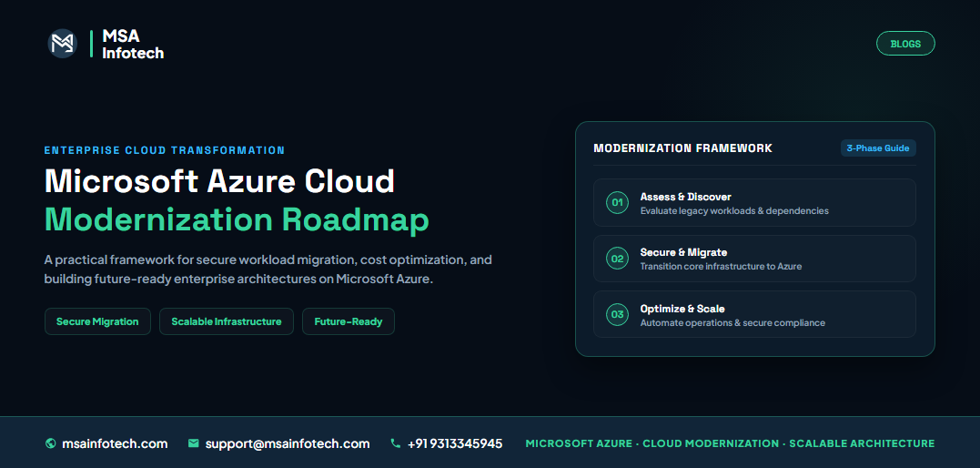The height and width of the screenshot is (468, 980).
Task: Click 'Evaluate legacy workloads & dependencies' text
Action: pos(734,211)
